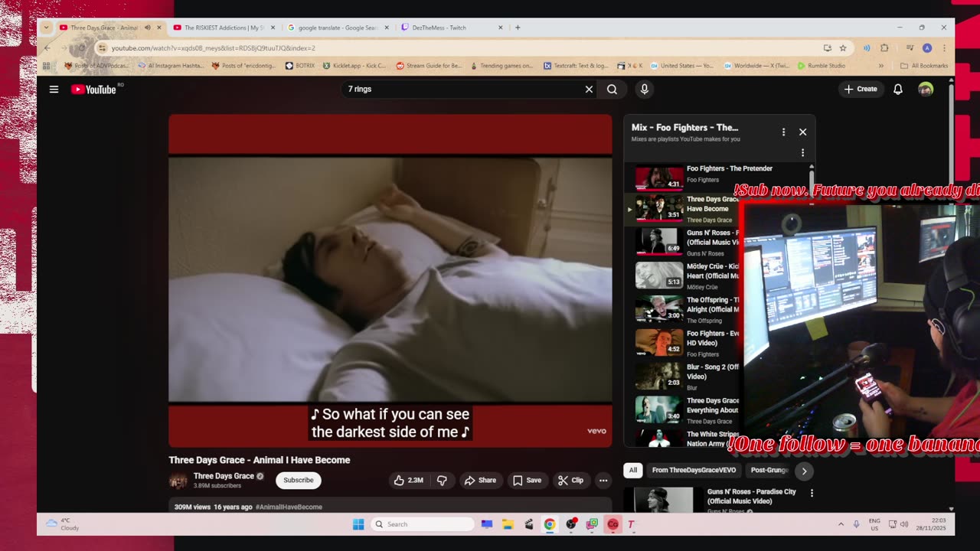980x551 pixels.
Task: Open the Chrome taskbar icon
Action: pos(549,524)
